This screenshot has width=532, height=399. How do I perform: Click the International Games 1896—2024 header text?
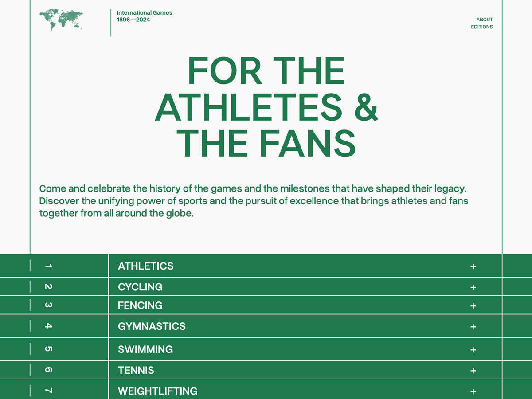click(x=145, y=16)
